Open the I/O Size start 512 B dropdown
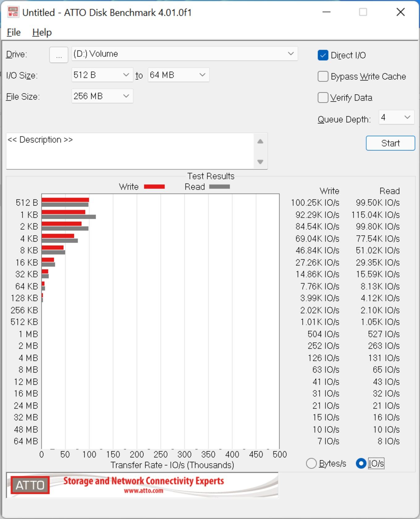420x519 pixels. tap(102, 75)
